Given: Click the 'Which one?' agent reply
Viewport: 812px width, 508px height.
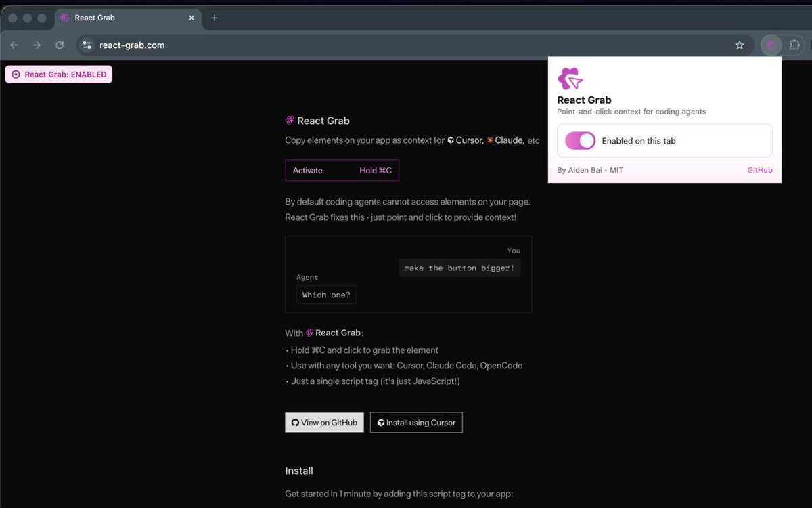Looking at the screenshot, I should 326,295.
